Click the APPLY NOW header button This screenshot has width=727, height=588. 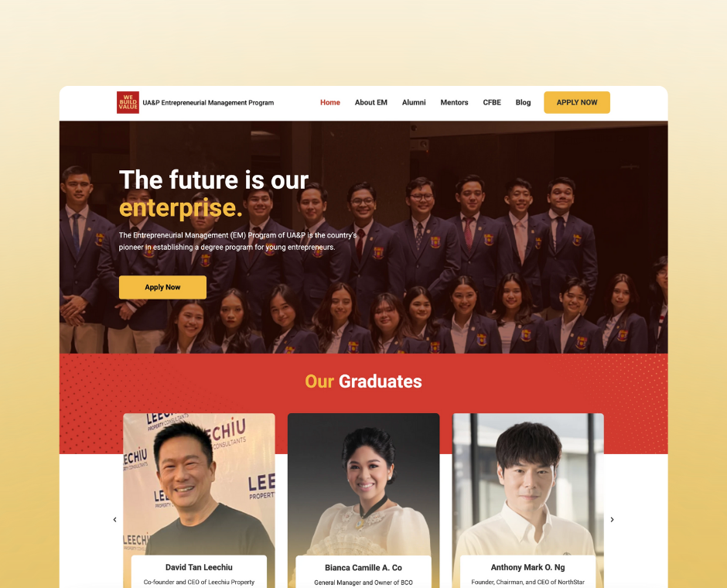pos(577,102)
